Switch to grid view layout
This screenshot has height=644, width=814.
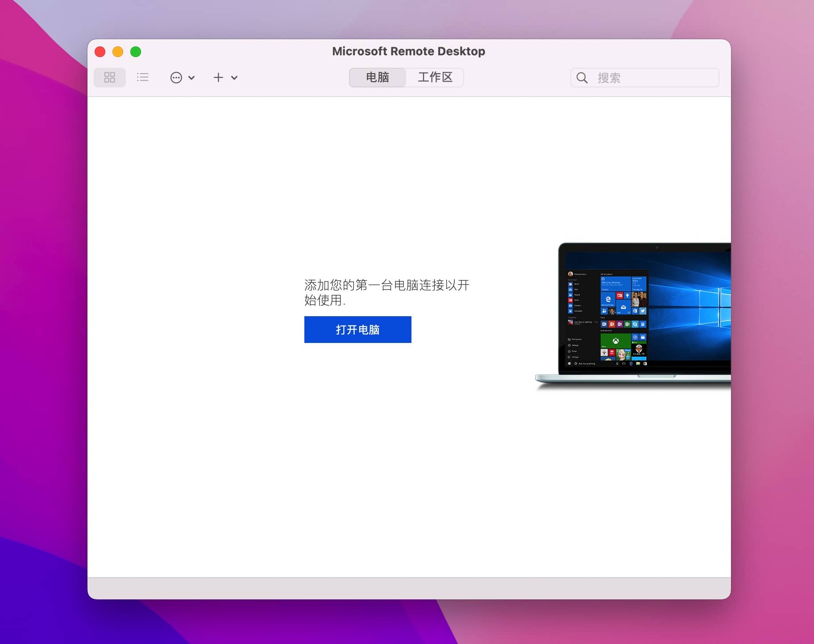[109, 78]
